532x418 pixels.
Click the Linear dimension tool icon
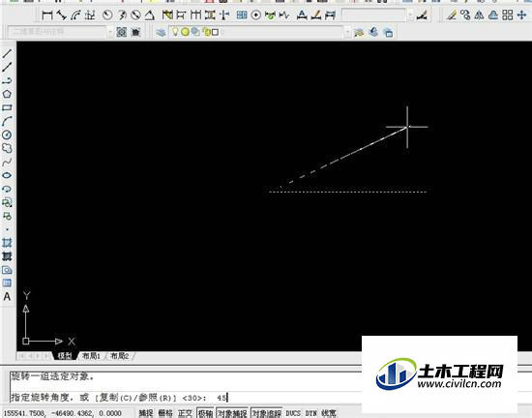47,15
